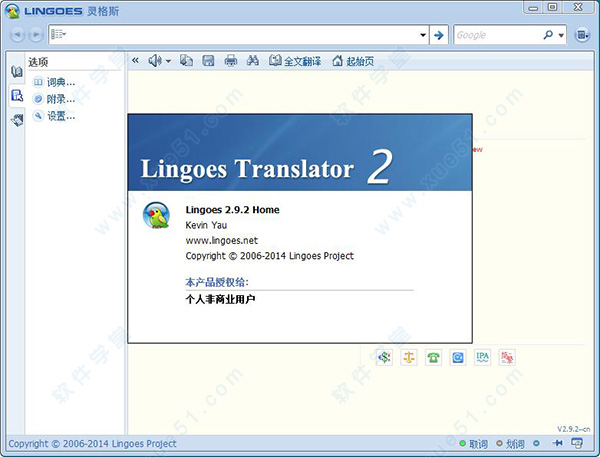Viewport: 600px width, 457px height.
Task: Go forward with the right arrow button
Action: 36,35
